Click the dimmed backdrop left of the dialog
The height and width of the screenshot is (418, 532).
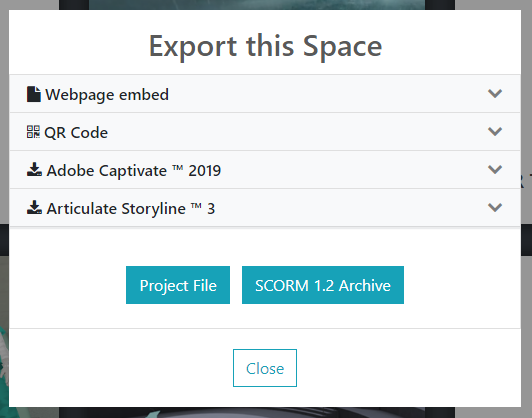[4, 136]
